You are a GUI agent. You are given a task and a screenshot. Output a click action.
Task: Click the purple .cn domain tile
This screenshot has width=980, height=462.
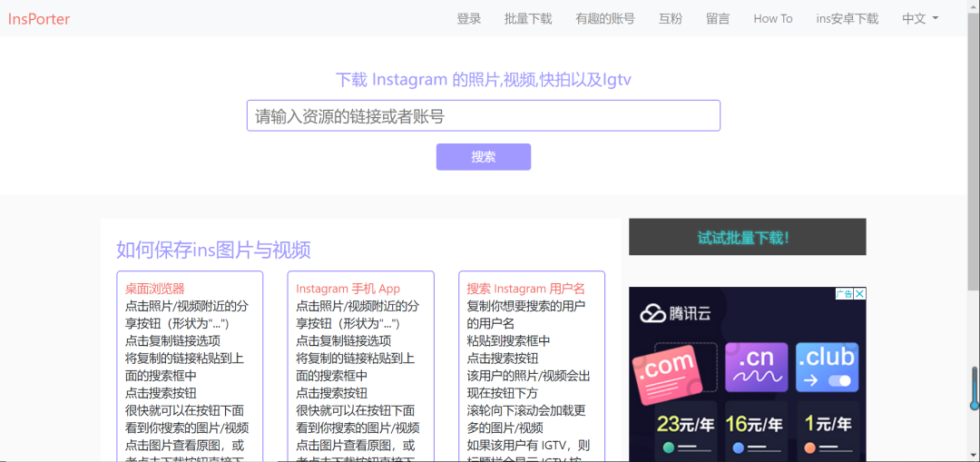pyautogui.click(x=756, y=367)
